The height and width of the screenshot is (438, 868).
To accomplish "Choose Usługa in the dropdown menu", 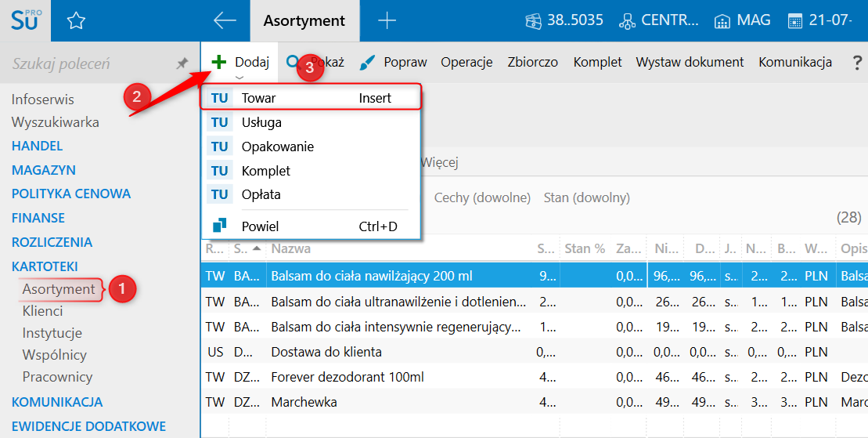I will [261, 122].
